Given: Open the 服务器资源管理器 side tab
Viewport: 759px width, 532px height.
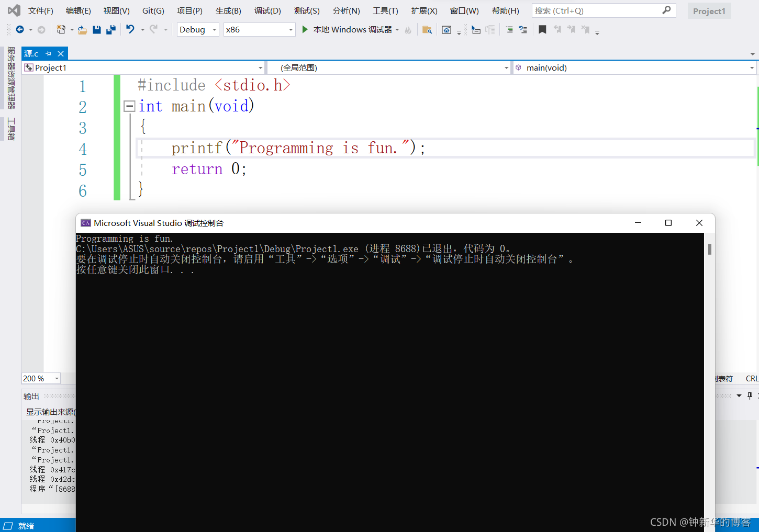Looking at the screenshot, I should 11,78.
